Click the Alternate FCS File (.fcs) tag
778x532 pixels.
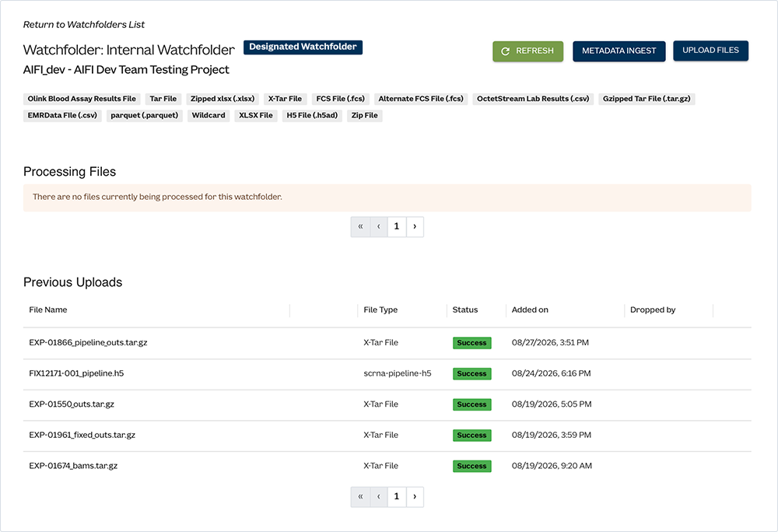tap(421, 99)
